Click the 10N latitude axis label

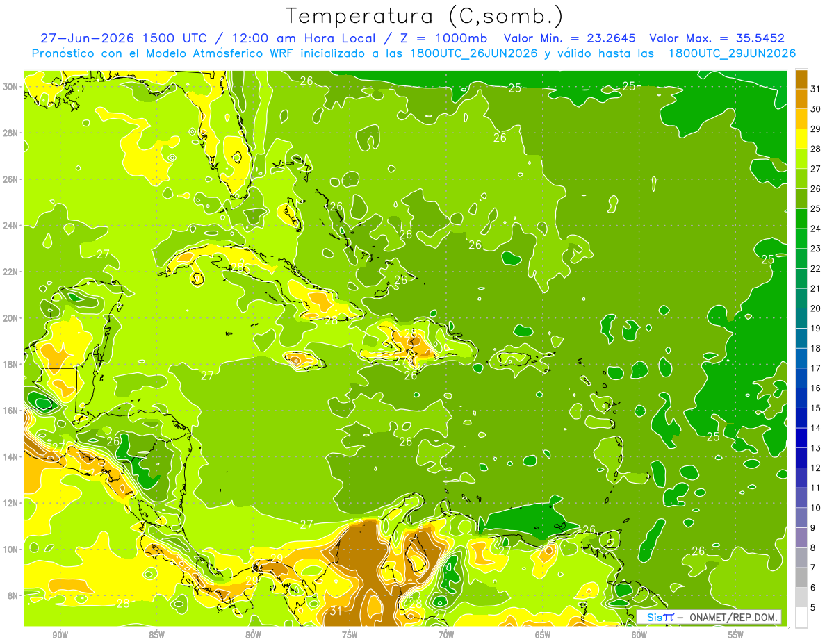click(x=11, y=549)
